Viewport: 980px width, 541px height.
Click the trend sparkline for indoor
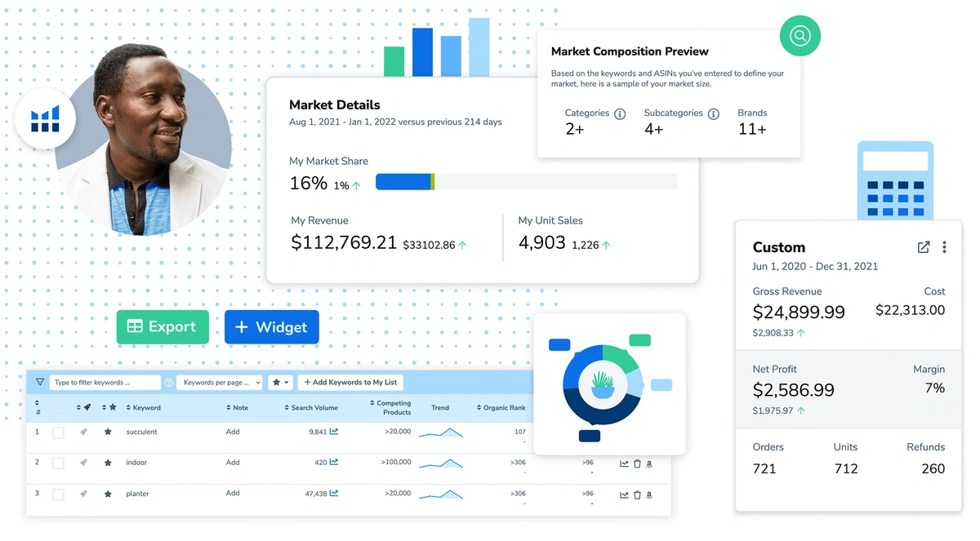point(441,463)
